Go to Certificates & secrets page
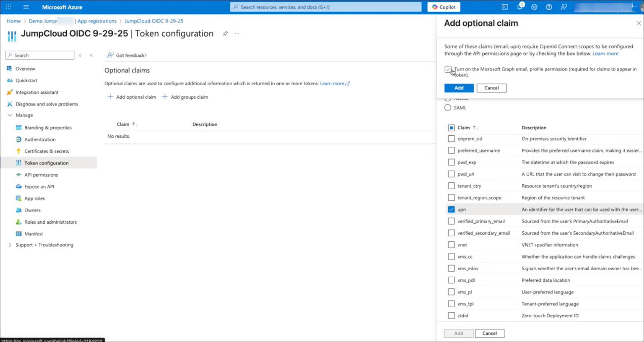The image size is (644, 342). [47, 151]
